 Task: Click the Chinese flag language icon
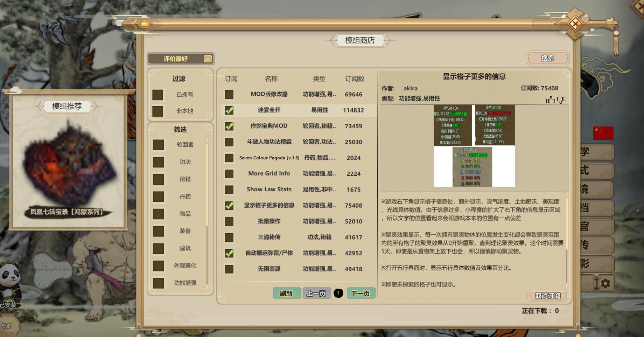tap(603, 133)
